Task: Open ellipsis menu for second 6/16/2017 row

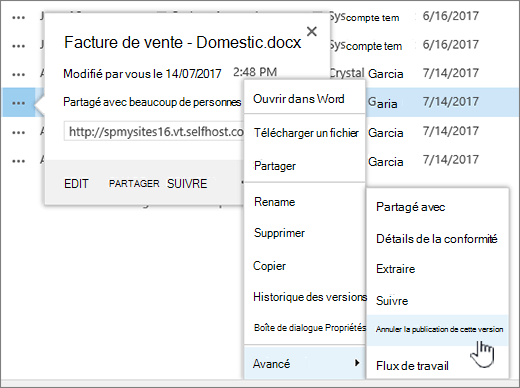Action: pos(18,46)
